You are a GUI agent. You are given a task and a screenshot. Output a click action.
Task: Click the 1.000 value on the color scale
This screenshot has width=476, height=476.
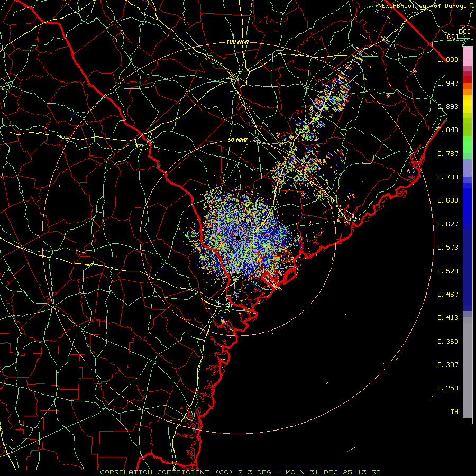(448, 59)
